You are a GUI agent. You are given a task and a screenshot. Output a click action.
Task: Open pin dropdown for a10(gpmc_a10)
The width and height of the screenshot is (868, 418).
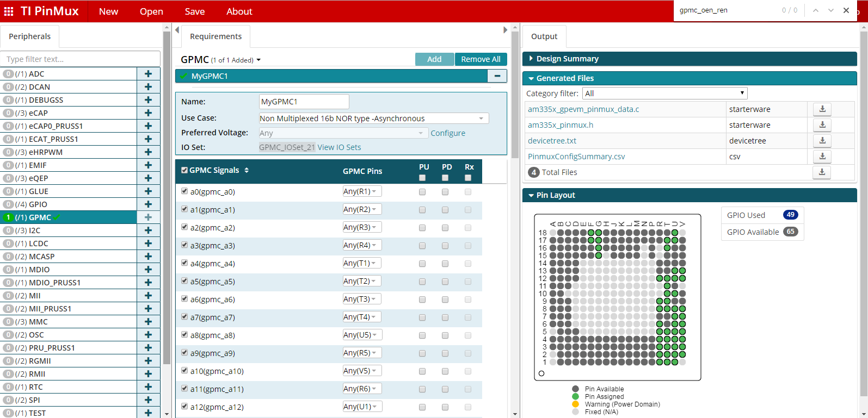click(362, 371)
